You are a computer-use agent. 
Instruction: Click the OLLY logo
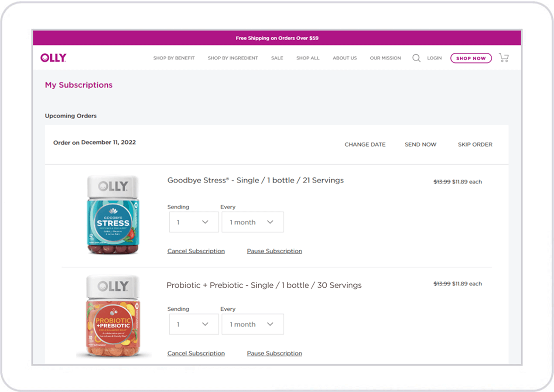click(53, 58)
